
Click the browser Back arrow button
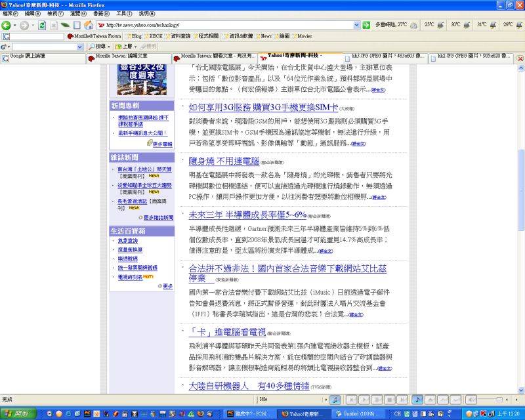point(6,25)
